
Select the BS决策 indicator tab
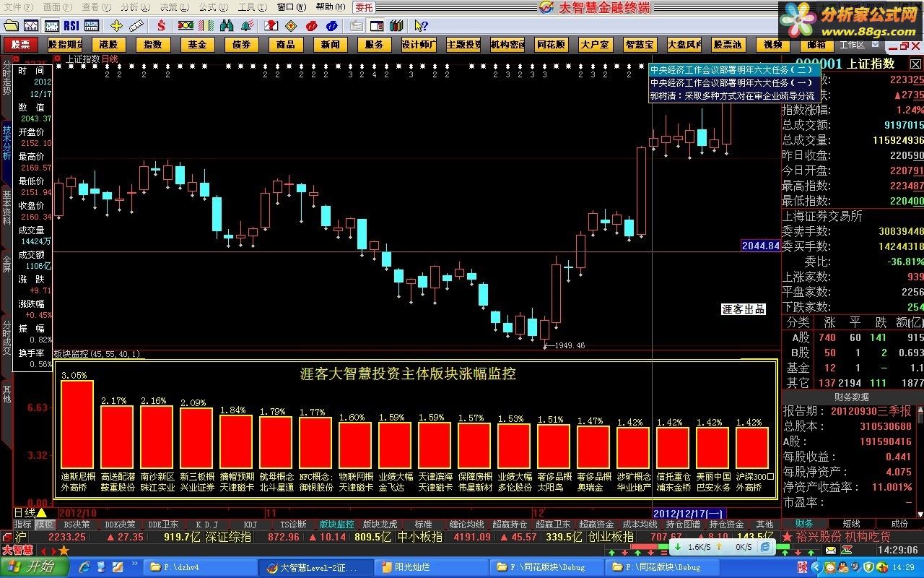77,525
